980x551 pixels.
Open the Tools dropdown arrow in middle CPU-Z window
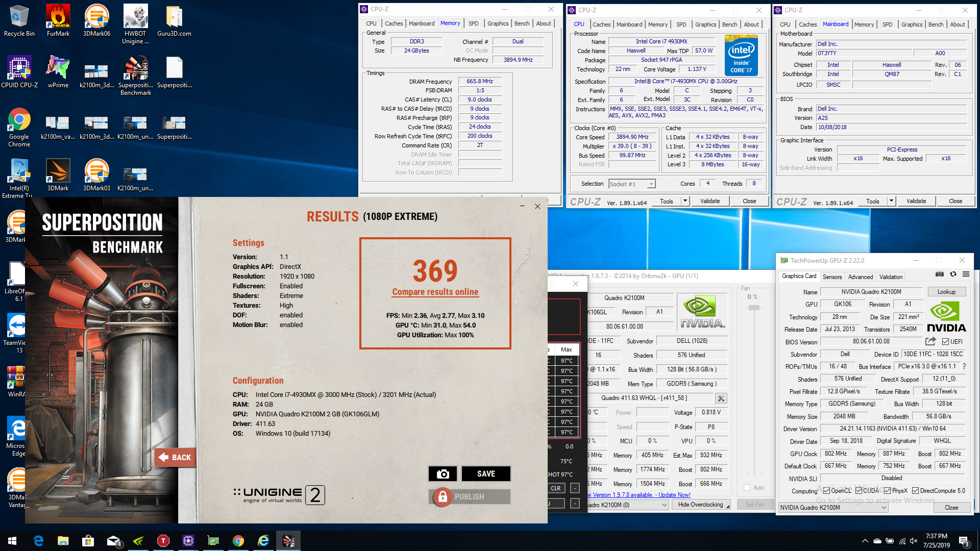point(685,201)
